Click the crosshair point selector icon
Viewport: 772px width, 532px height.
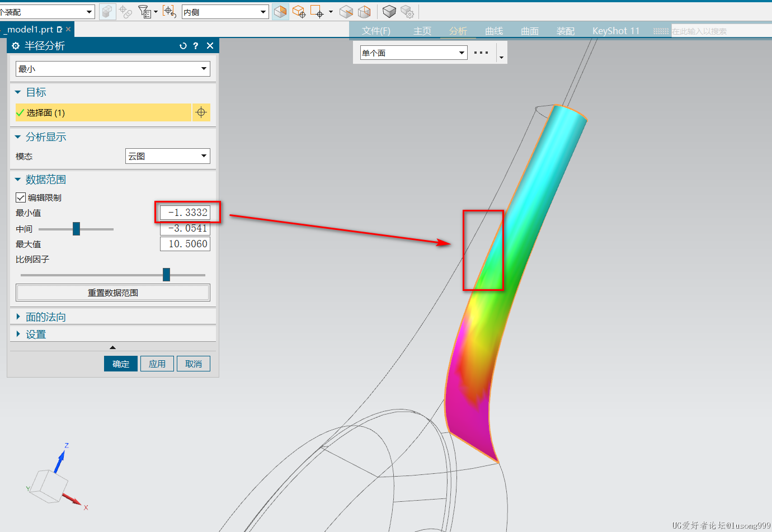coord(201,112)
